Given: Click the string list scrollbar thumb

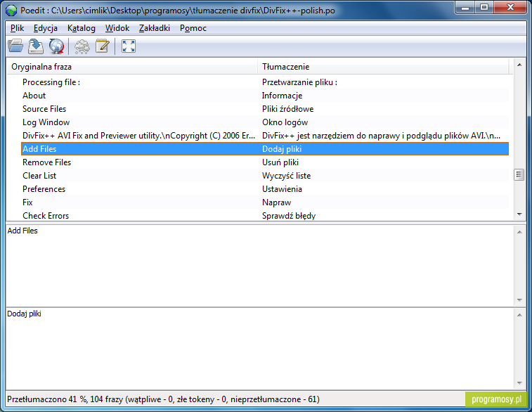Looking at the screenshot, I should tap(519, 175).
